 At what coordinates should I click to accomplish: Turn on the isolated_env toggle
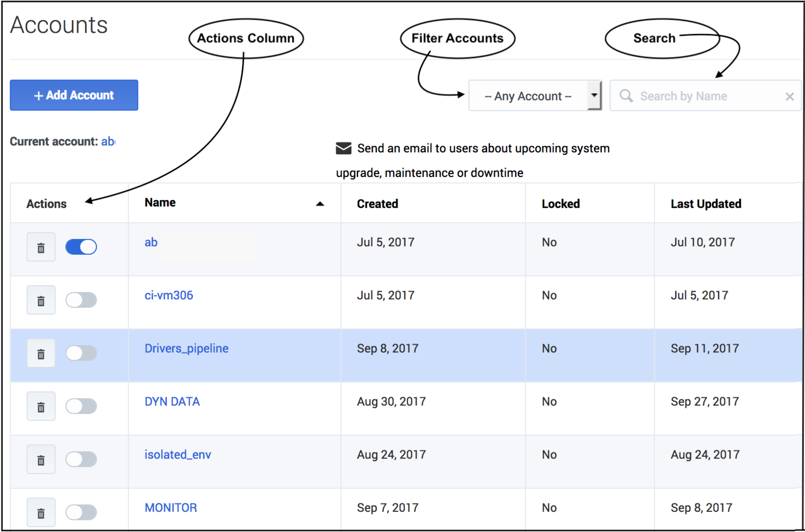pyautogui.click(x=81, y=459)
